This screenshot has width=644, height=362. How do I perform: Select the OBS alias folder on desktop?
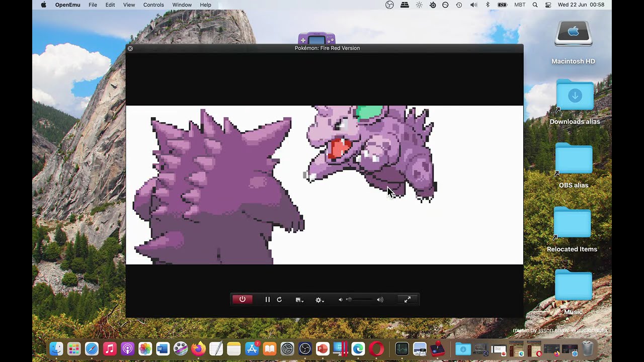574,159
